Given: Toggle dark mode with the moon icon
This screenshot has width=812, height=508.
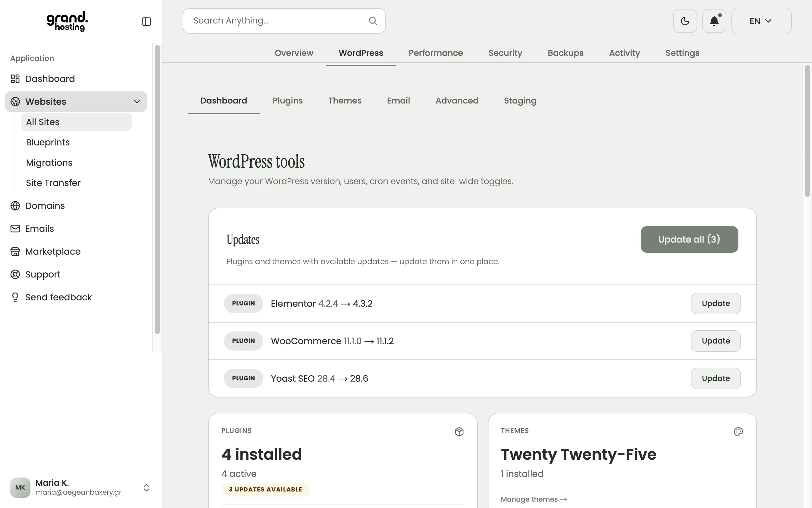Looking at the screenshot, I should [x=685, y=21].
